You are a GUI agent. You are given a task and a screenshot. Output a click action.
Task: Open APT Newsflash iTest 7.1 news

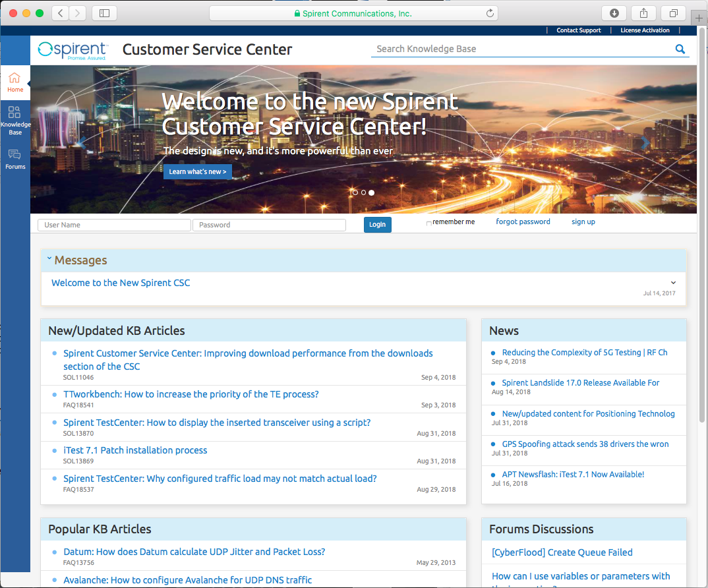point(573,474)
